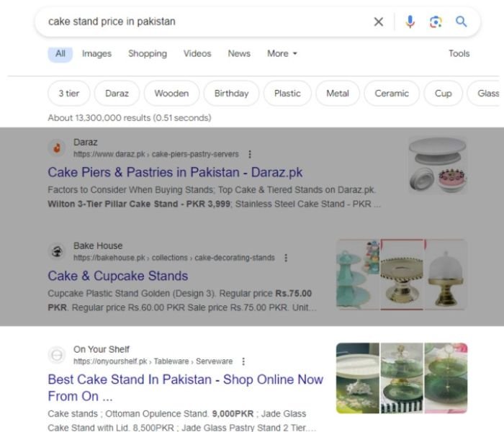Screen dimensions: 504x432
Task: Start voice search with microphone icon
Action: pos(410,22)
